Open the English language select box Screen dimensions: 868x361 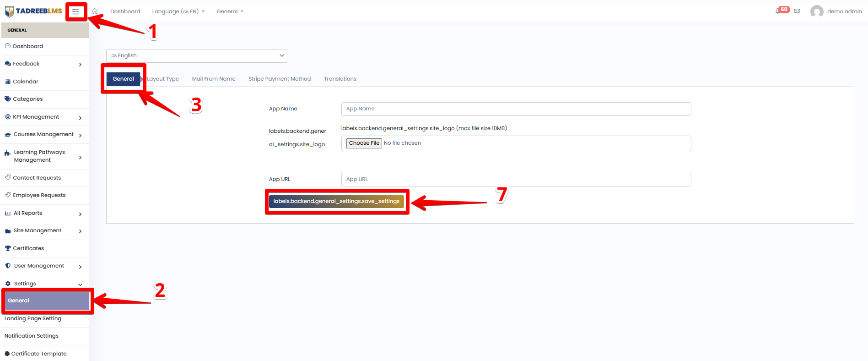[x=197, y=55]
